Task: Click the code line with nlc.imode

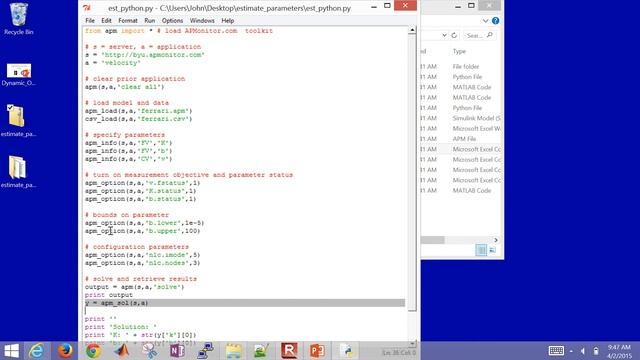Action: [x=142, y=255]
